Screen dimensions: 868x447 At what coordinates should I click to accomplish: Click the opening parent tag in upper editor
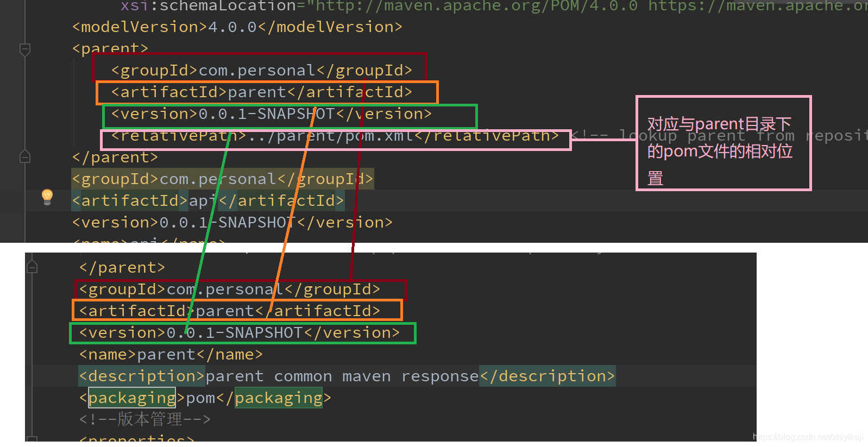tap(110, 49)
